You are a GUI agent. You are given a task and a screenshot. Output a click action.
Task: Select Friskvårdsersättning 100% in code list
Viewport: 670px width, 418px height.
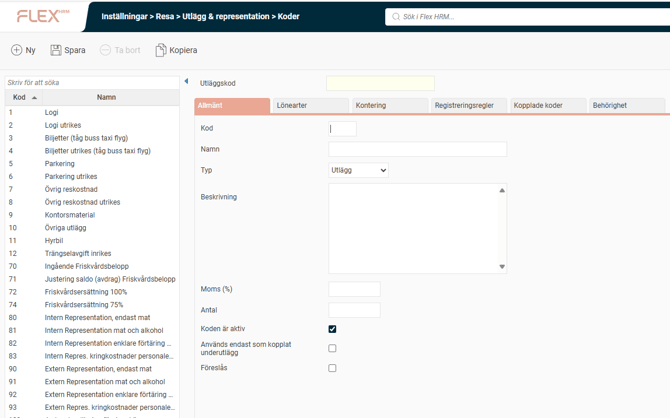pos(85,292)
